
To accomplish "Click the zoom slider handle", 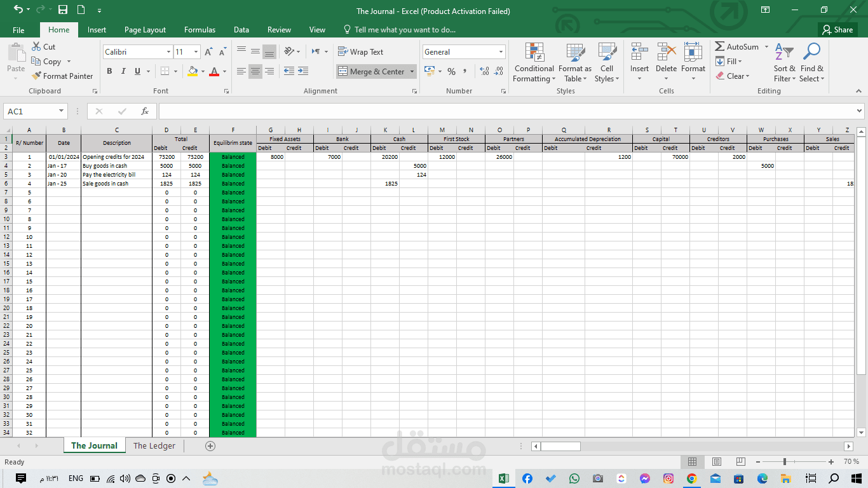I will pos(785,462).
